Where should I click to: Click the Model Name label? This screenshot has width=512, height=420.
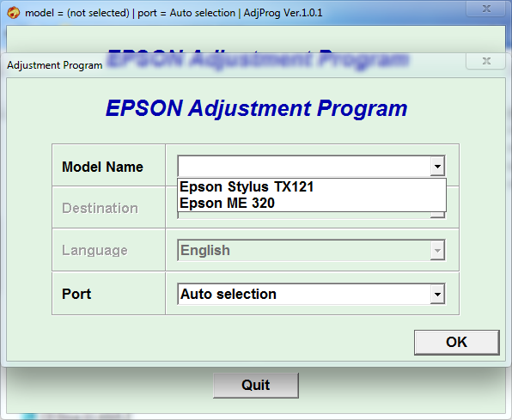(x=102, y=167)
